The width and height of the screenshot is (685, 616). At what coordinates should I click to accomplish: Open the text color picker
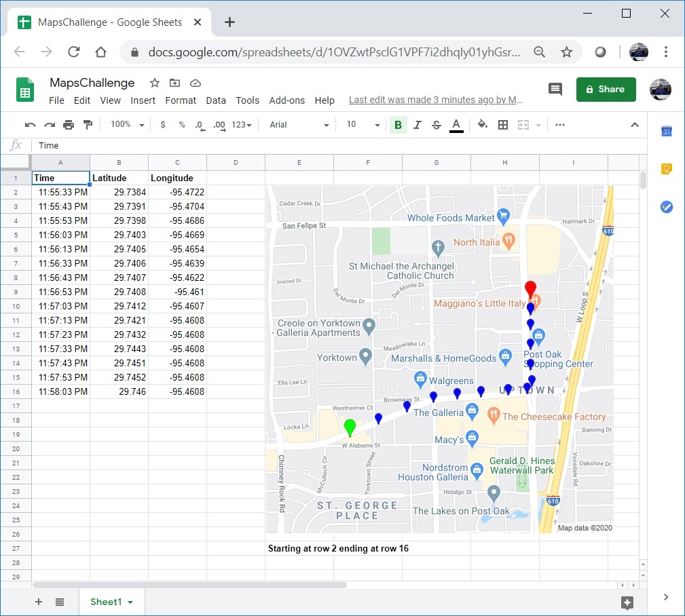point(456,126)
